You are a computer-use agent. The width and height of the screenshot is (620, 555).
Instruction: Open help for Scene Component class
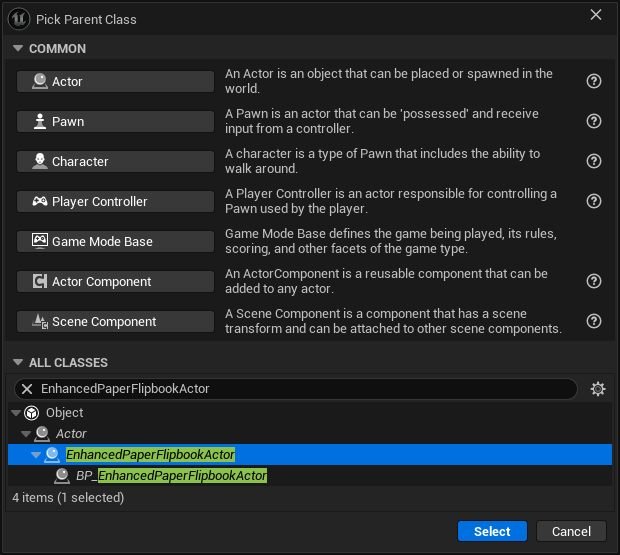coord(594,321)
